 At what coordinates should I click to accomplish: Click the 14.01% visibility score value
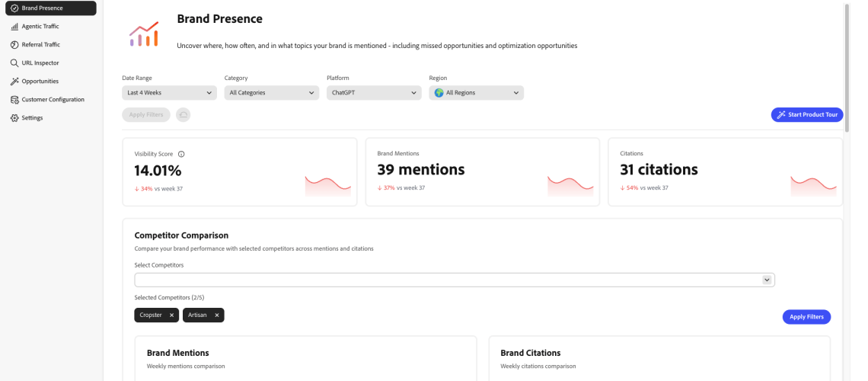coord(158,170)
